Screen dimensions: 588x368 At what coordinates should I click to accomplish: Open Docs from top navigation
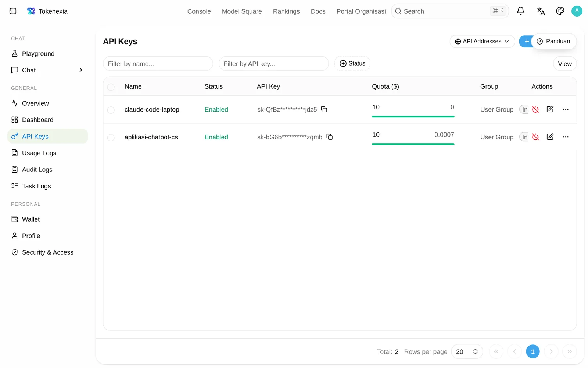[318, 11]
